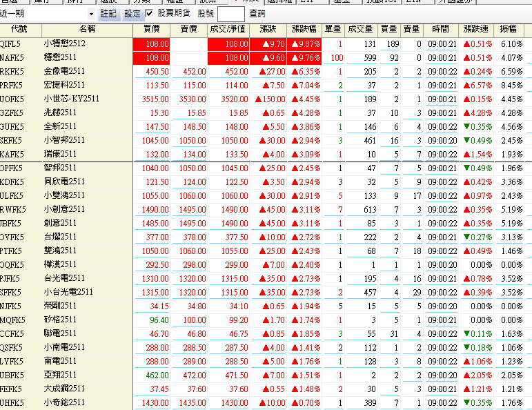
Task: Click the 註記 button
Action: coord(108,14)
